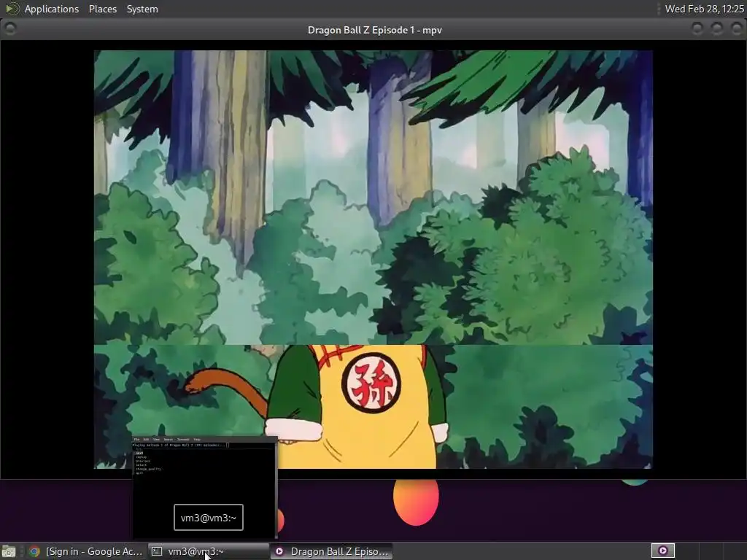Click the mpv video playback area
Viewport: 747px width, 560px height.
click(x=373, y=260)
